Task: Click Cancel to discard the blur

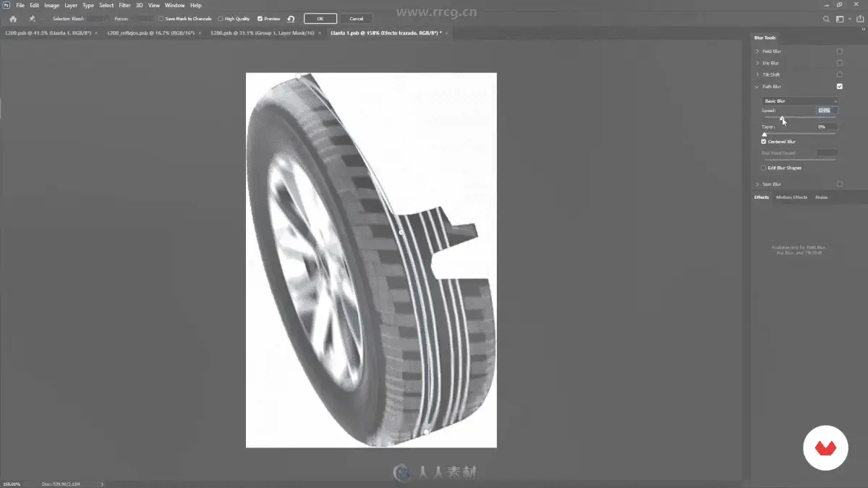Action: [x=357, y=19]
